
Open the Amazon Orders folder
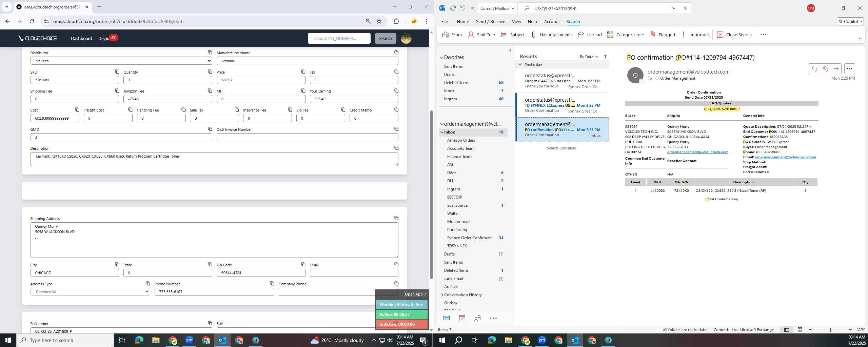point(461,140)
